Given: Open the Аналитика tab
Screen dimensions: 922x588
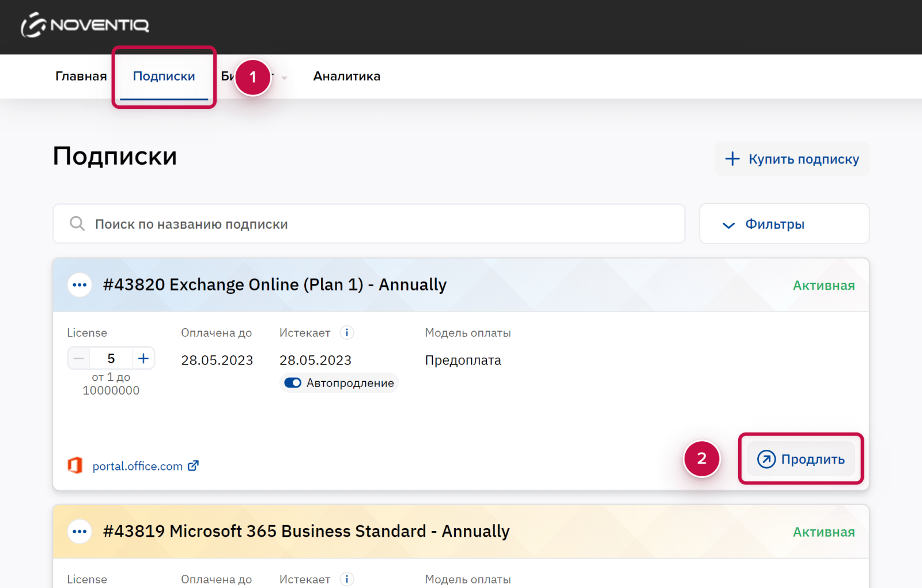Looking at the screenshot, I should tap(346, 76).
